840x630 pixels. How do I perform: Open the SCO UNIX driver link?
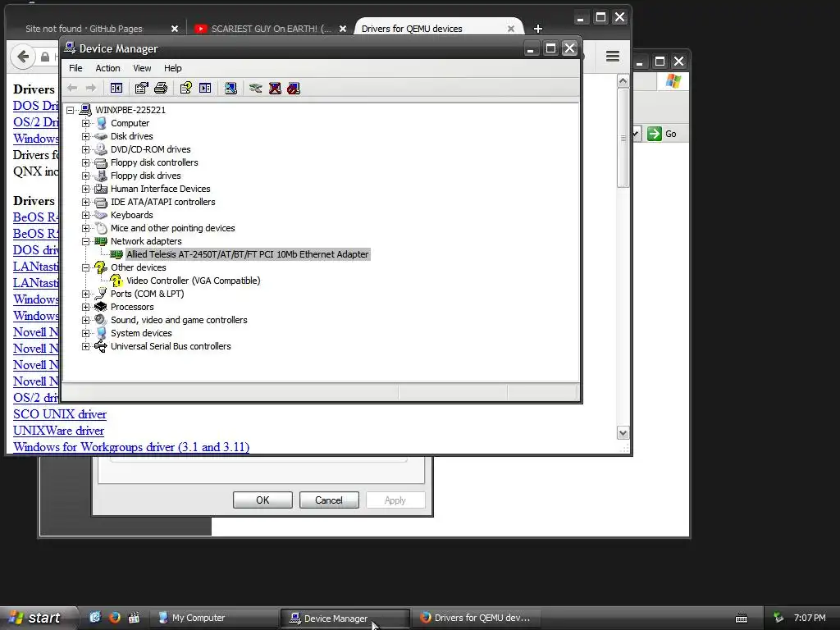click(59, 414)
